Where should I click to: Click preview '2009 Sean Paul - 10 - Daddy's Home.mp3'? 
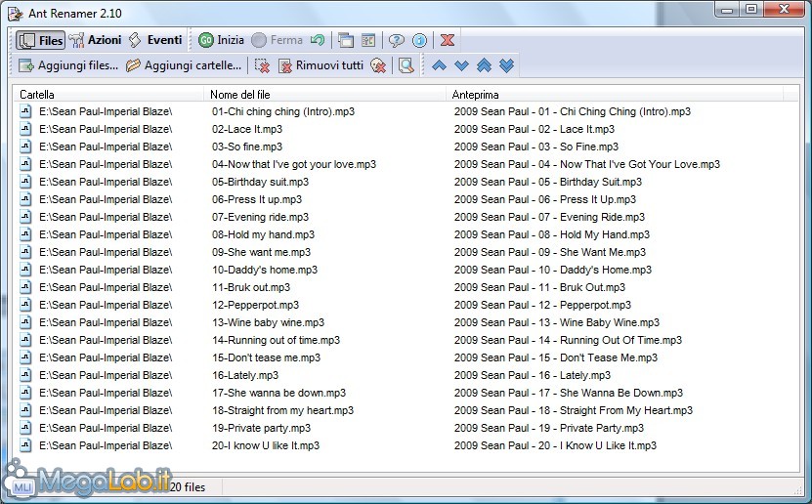tap(553, 271)
